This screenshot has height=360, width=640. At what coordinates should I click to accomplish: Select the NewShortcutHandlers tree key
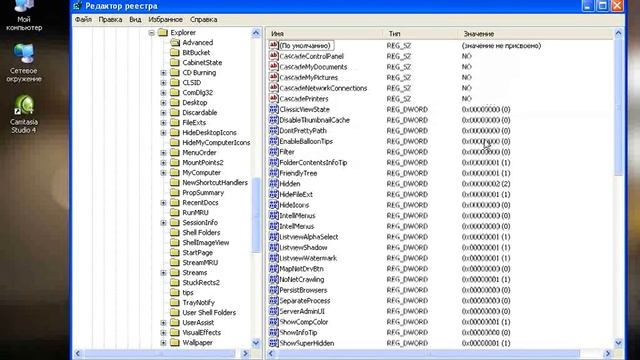215,182
